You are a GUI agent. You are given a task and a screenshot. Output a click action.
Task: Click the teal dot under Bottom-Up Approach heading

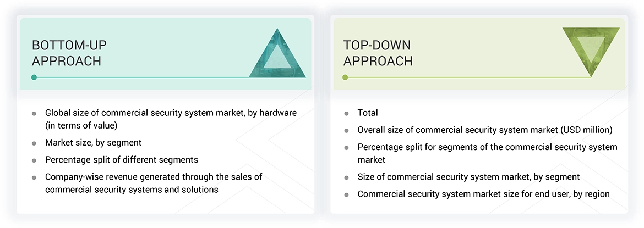[x=34, y=77]
